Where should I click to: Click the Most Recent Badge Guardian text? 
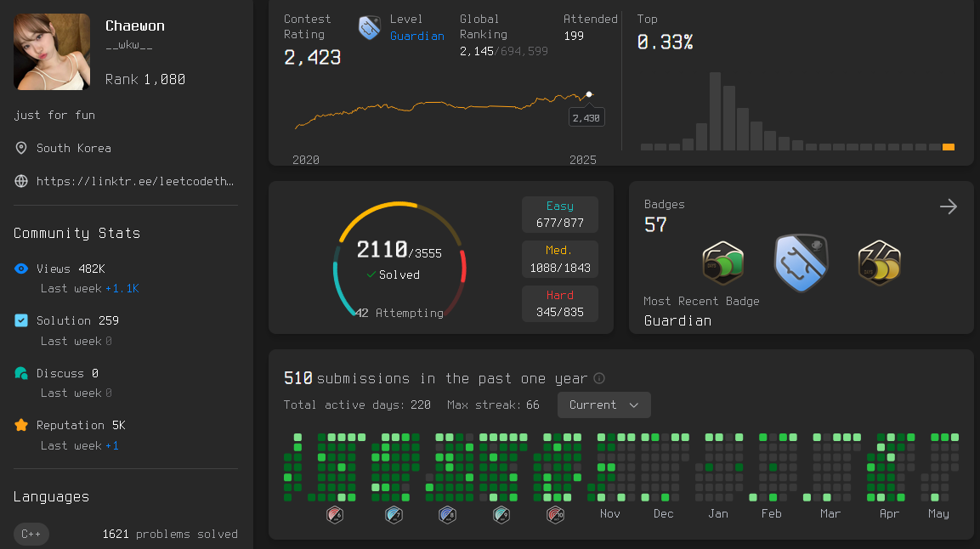pyautogui.click(x=677, y=320)
